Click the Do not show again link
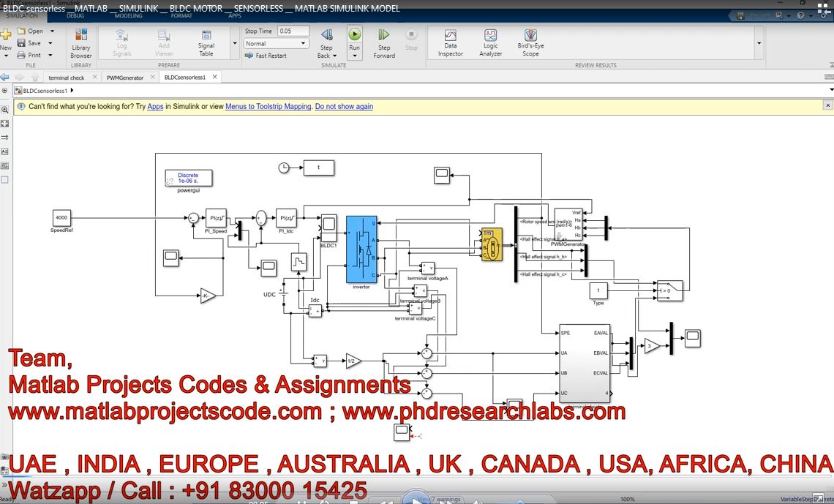The height and width of the screenshot is (504, 834). click(x=344, y=107)
